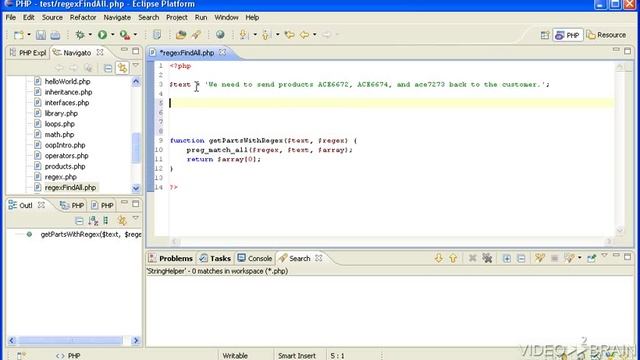Click the Show Next Match arrow in Search
The image size is (640, 360).
pos(439,258)
